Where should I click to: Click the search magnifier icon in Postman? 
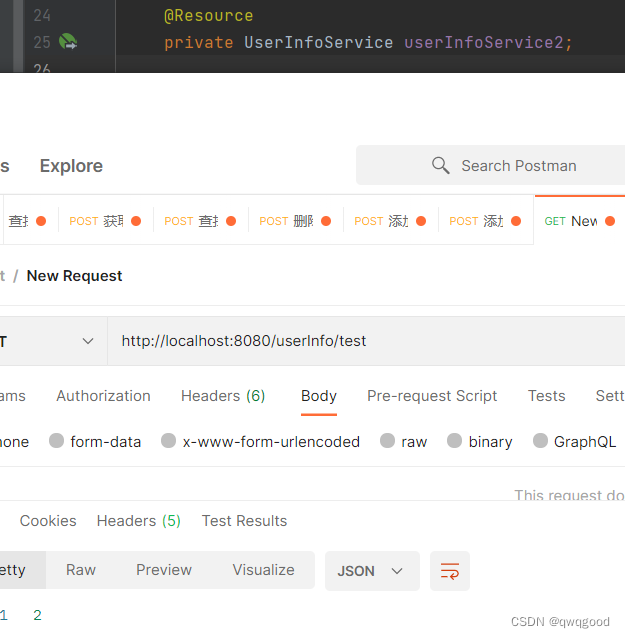point(440,166)
